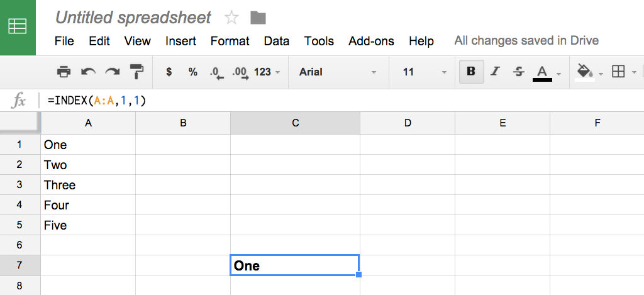Open the Arial font dropdown
Image resolution: width=644 pixels, height=295 pixels.
click(x=338, y=72)
